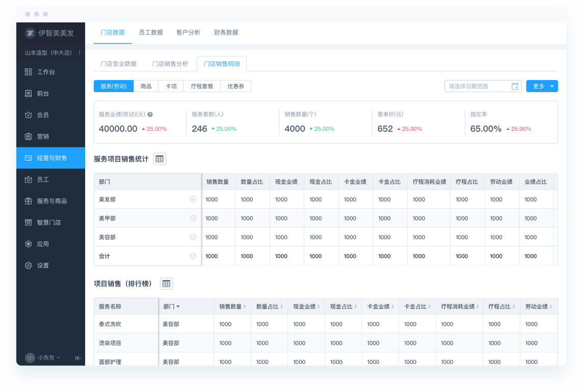
Task: Click 山本造型（中大店）store name
Action: click(x=48, y=53)
